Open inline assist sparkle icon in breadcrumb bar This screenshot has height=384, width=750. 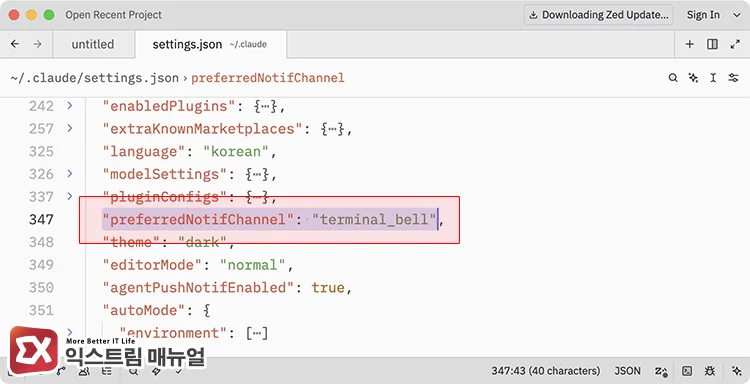pos(693,77)
